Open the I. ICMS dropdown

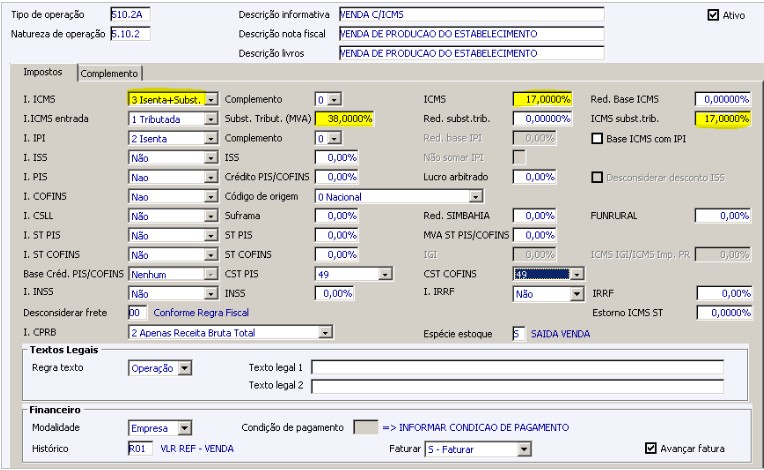pos(211,100)
